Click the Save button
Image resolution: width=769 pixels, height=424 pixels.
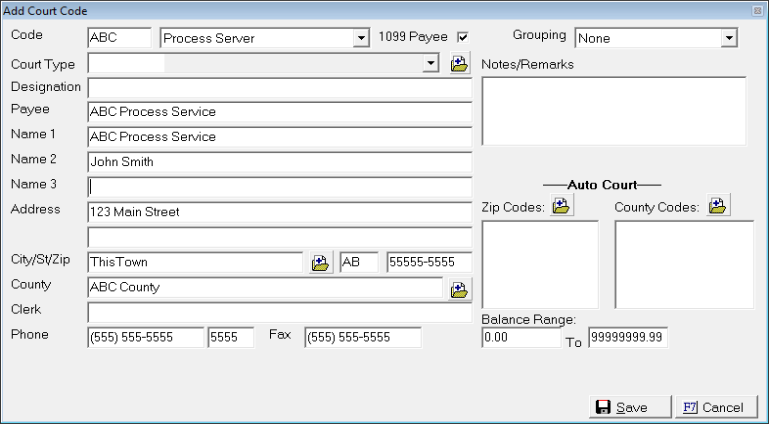[621, 407]
